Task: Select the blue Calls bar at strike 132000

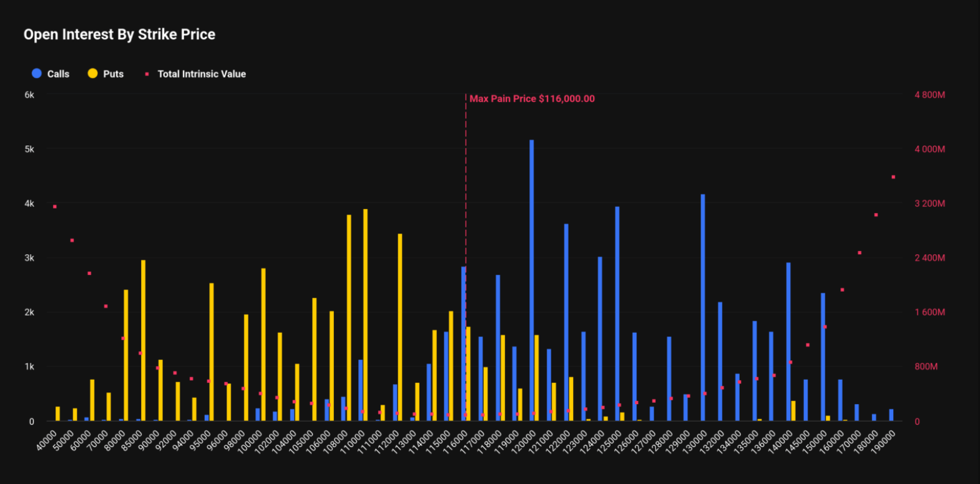Action: coord(720,362)
